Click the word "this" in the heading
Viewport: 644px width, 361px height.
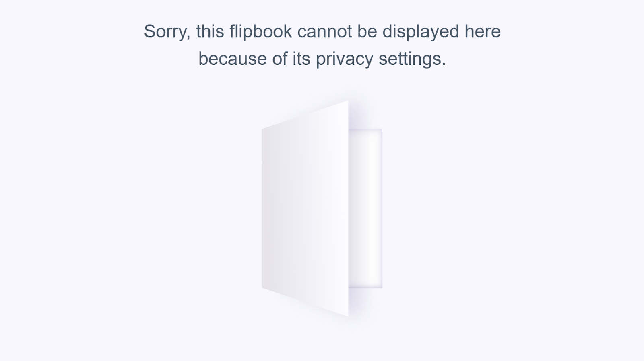coord(210,32)
